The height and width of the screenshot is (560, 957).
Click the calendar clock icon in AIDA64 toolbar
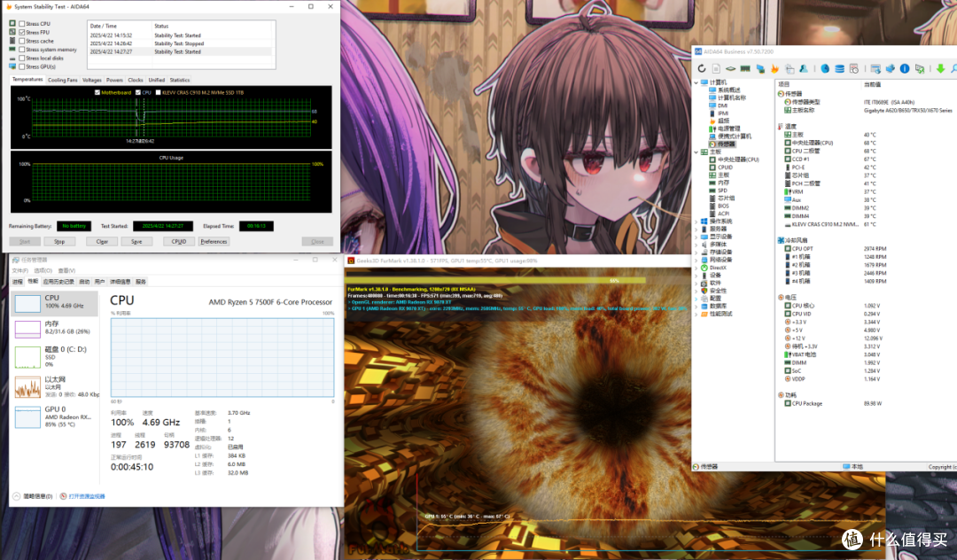854,69
